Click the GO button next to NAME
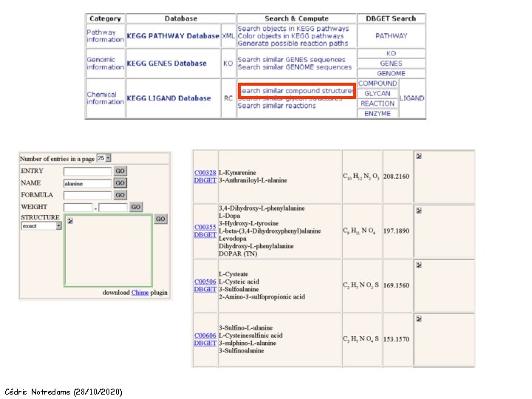Screen dimensions: 532x399 click(x=120, y=183)
